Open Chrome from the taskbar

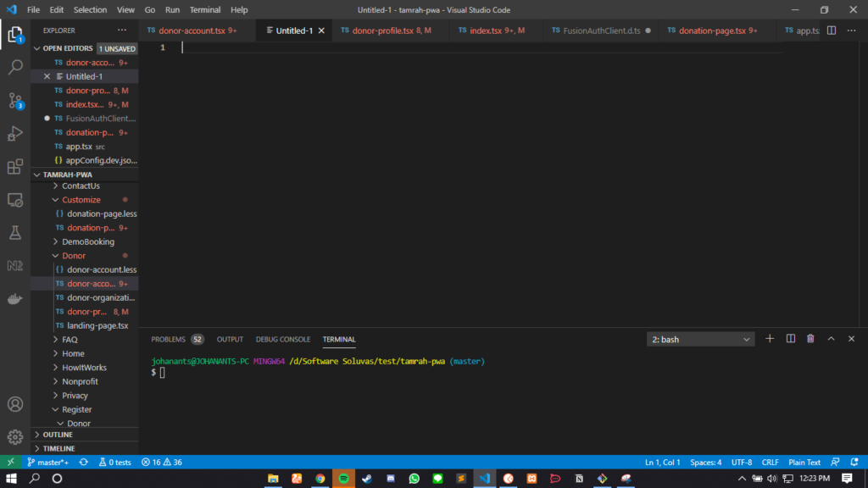[x=320, y=478]
